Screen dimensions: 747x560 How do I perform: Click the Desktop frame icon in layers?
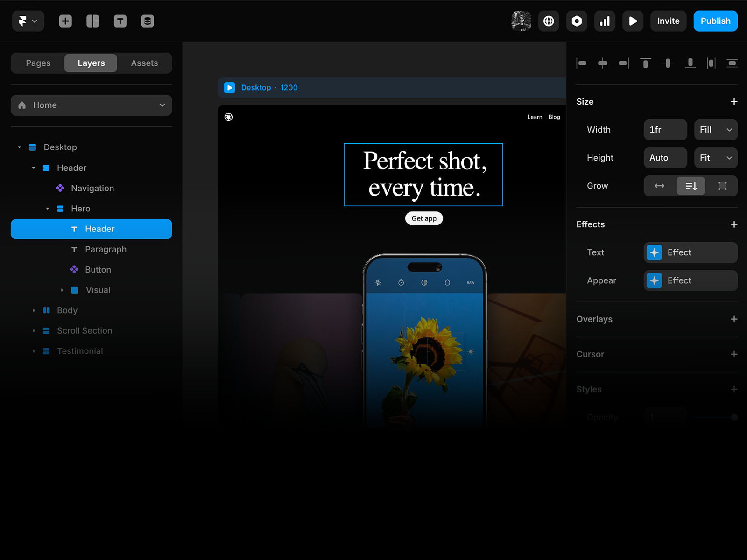[33, 147]
